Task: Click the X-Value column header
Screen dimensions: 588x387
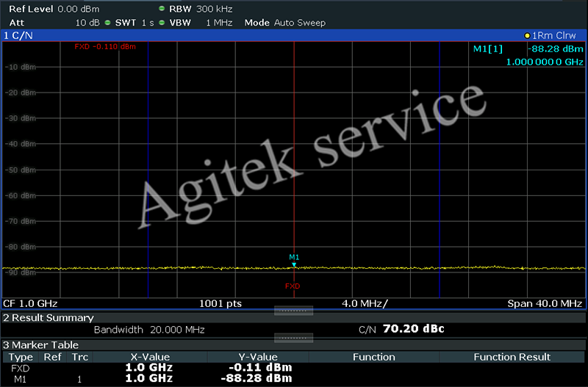Action: 150,357
